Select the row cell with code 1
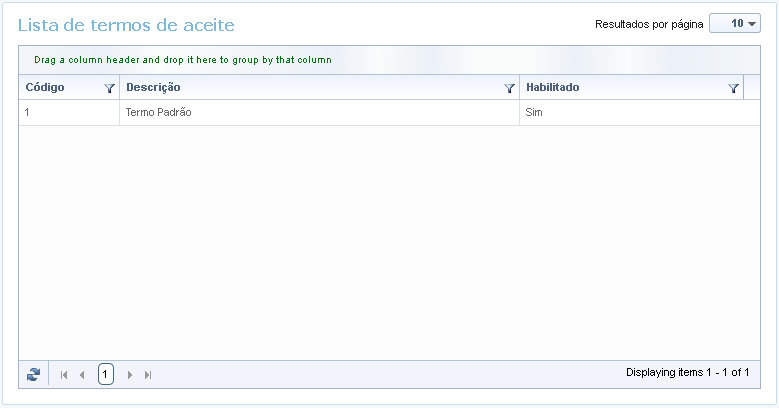 [x=68, y=113]
